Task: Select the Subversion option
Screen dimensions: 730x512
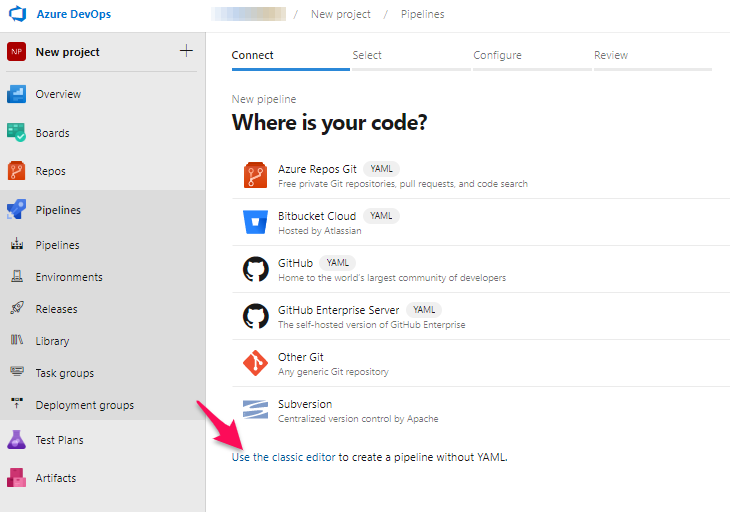Action: 305,404
